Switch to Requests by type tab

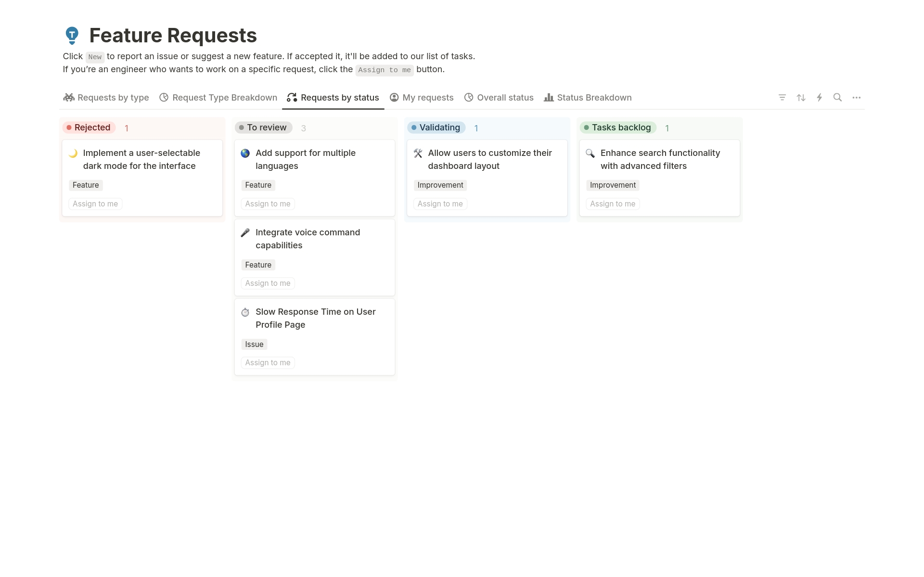pyautogui.click(x=106, y=98)
